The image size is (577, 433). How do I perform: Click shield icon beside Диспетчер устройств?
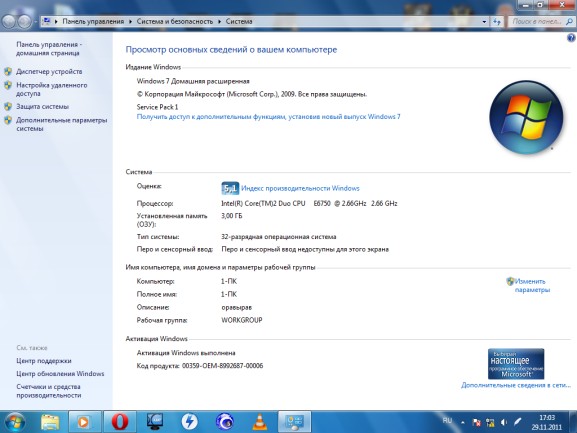pyautogui.click(x=8, y=71)
